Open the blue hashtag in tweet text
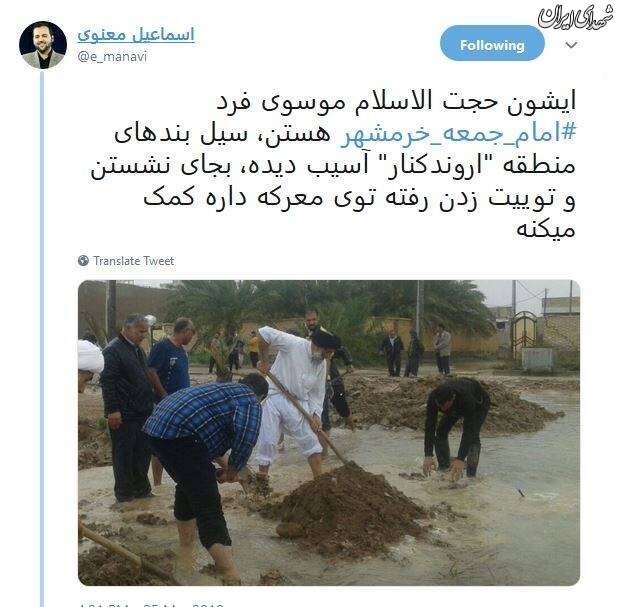The width and height of the screenshot is (619, 607). (458, 134)
